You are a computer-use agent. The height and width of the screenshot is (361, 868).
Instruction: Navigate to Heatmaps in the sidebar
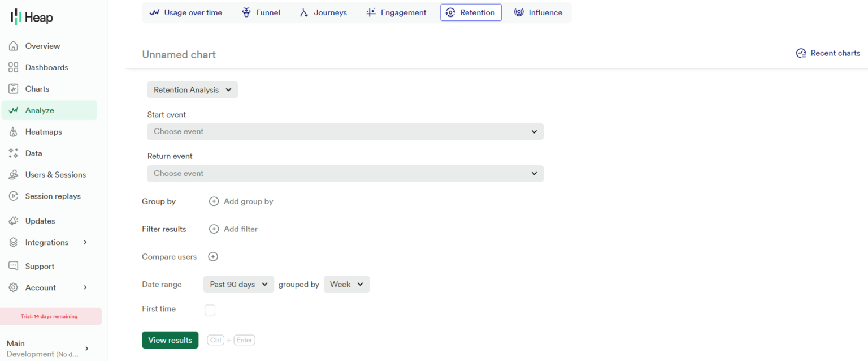43,131
